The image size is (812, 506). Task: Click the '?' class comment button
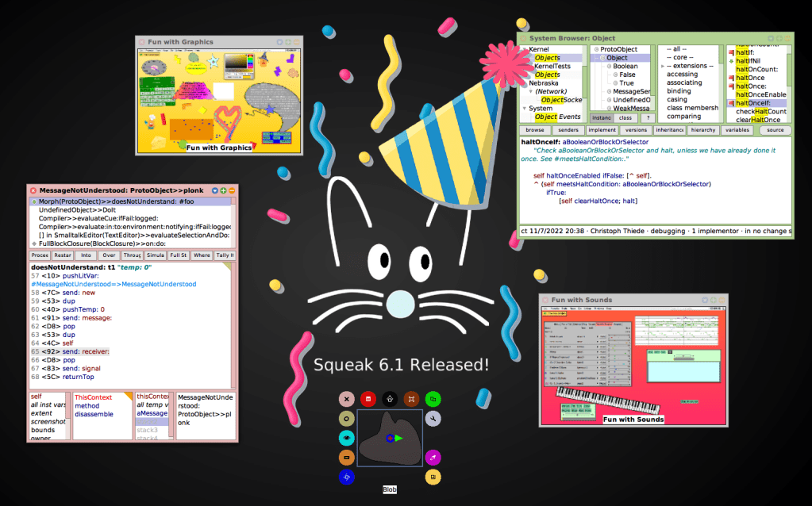tap(648, 118)
